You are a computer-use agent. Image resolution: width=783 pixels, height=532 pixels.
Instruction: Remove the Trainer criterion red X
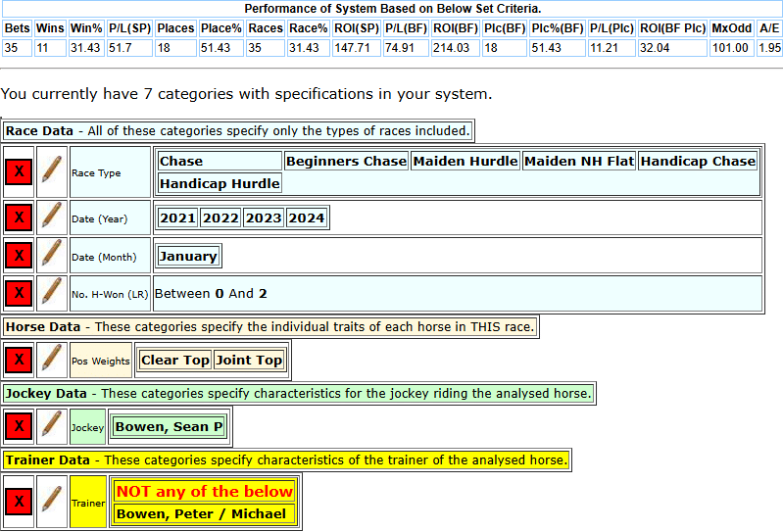(19, 502)
